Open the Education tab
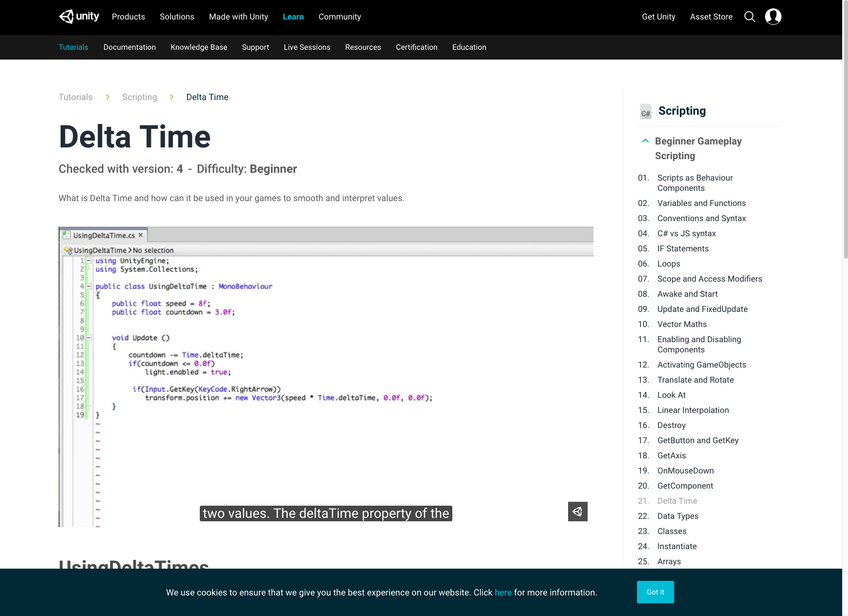Image resolution: width=848 pixels, height=616 pixels. [469, 47]
